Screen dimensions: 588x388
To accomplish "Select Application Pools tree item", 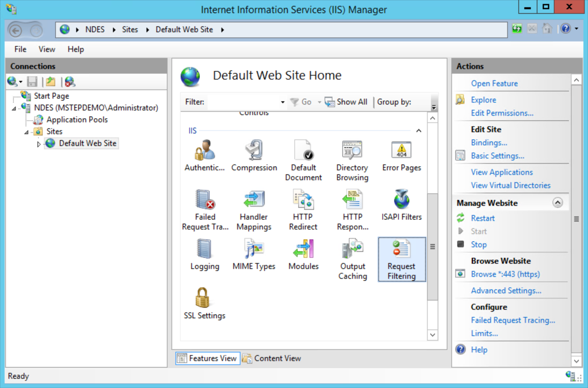I will [x=77, y=120].
